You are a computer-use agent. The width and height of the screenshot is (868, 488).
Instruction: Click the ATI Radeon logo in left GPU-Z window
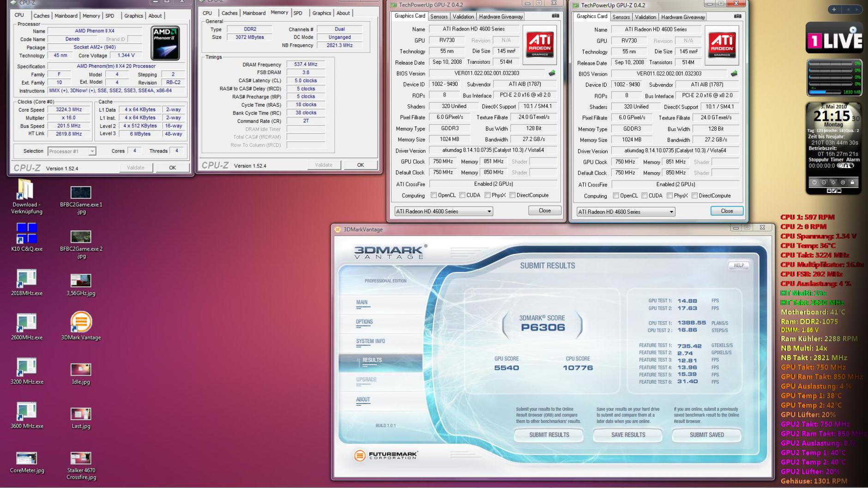point(540,45)
